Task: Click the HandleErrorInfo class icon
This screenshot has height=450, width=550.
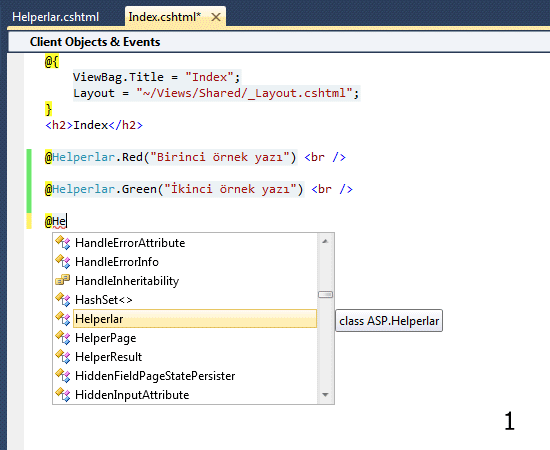Action: [x=63, y=262]
